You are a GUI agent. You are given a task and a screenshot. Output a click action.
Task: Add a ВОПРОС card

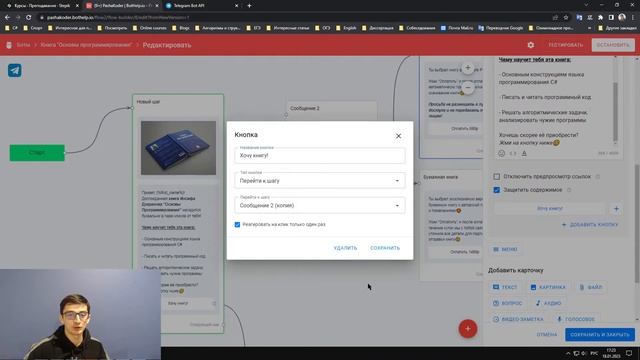click(507, 303)
